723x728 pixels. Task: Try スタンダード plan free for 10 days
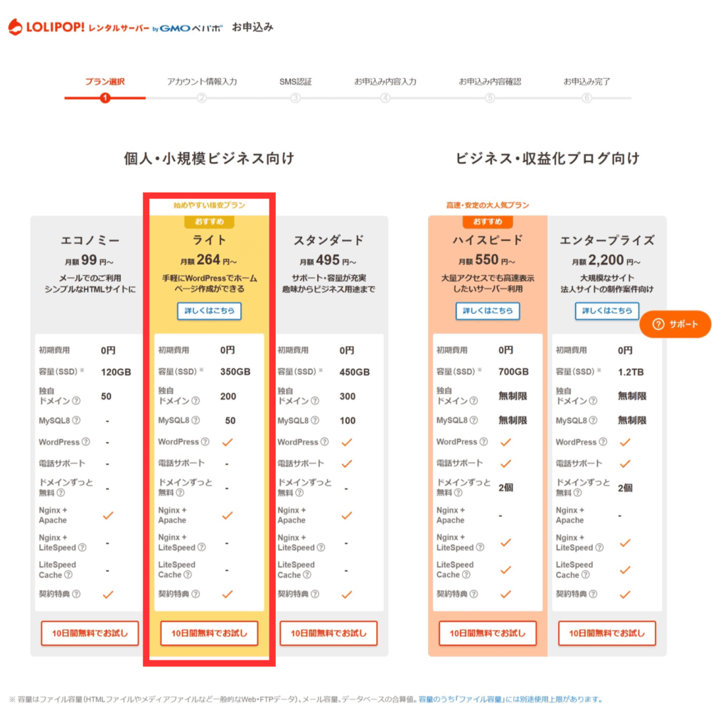[x=328, y=633]
